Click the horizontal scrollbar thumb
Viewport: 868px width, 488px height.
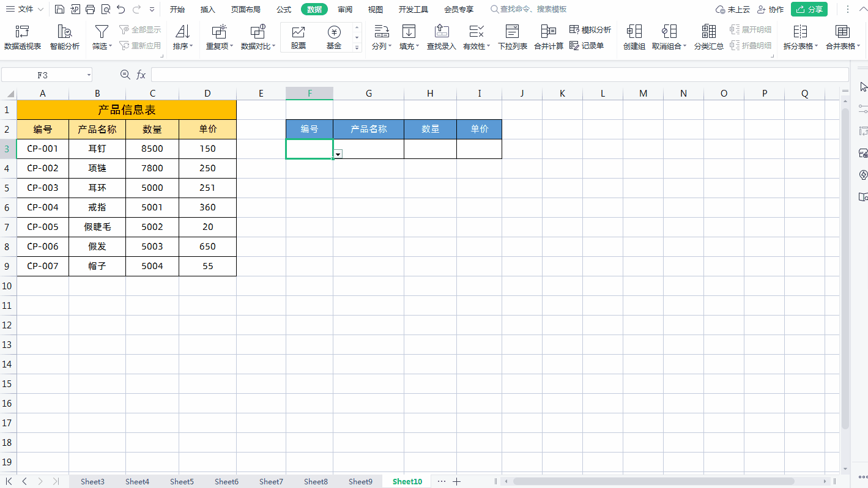tap(654, 481)
